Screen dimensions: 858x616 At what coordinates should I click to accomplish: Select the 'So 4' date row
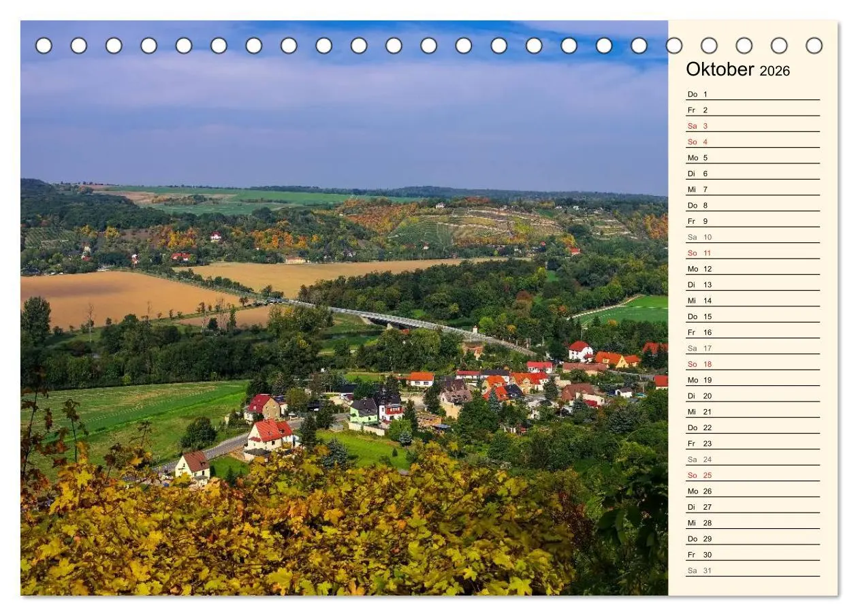pyautogui.click(x=752, y=142)
